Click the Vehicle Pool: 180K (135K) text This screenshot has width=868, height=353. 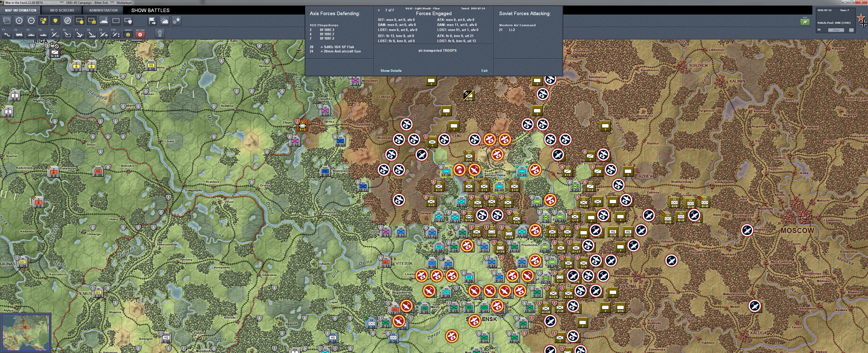tap(834, 23)
